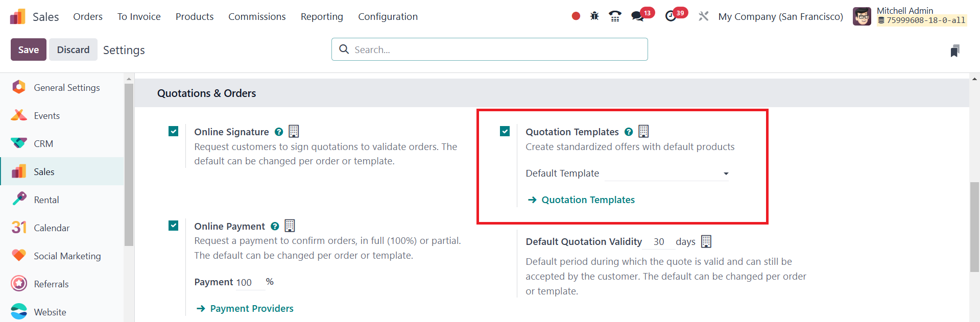Open the activities clock icon

(671, 16)
